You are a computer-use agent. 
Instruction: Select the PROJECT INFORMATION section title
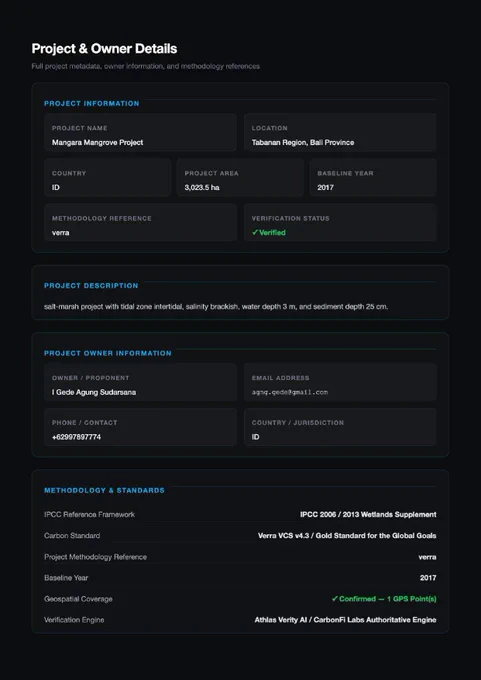tap(92, 103)
